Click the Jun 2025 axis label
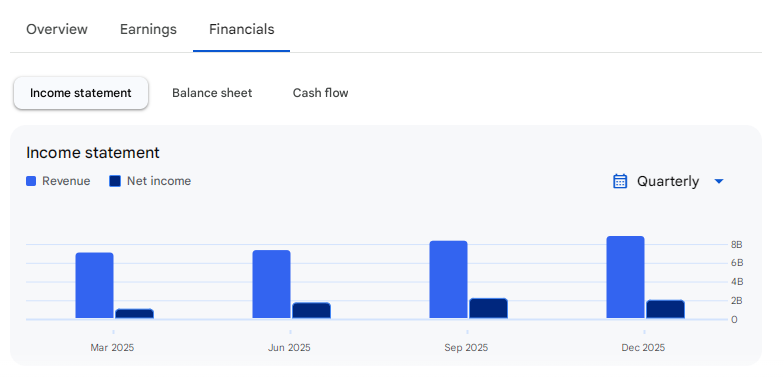Image resolution: width=784 pixels, height=378 pixels. pyautogui.click(x=289, y=348)
